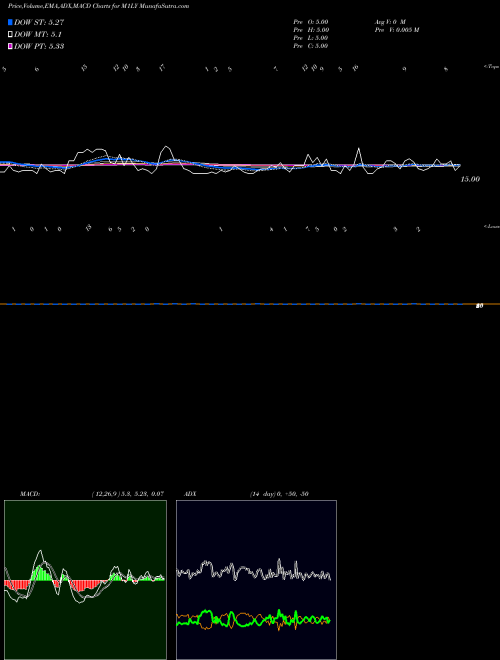Screen dimensions: 500x660
Task: Click the 'Pre O: 5.00' open value
Action: [x=311, y=22]
